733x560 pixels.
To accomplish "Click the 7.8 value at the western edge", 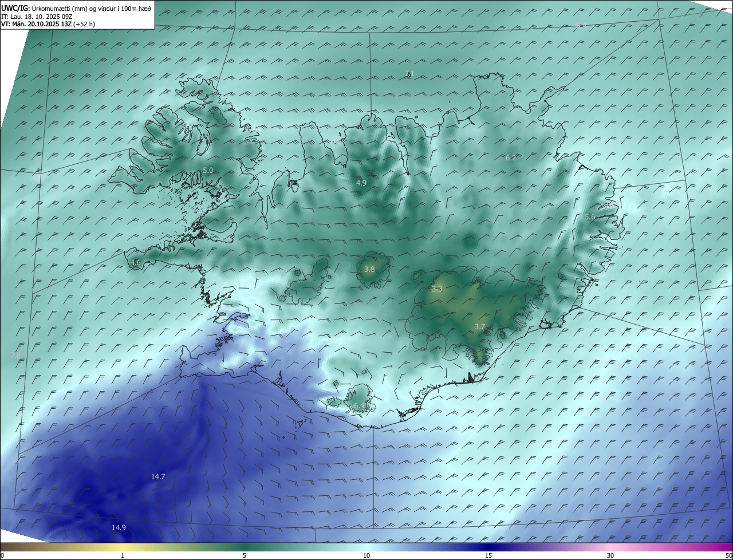I will tap(15, 356).
